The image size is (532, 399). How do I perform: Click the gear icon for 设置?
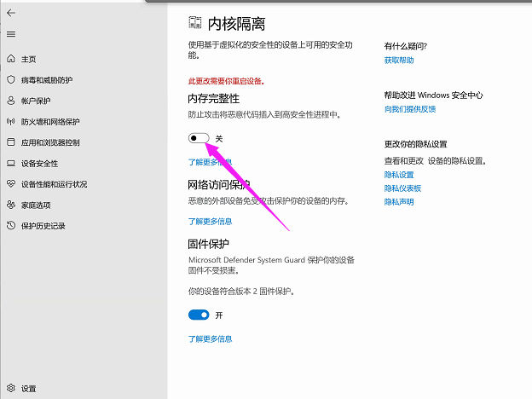pyautogui.click(x=11, y=388)
